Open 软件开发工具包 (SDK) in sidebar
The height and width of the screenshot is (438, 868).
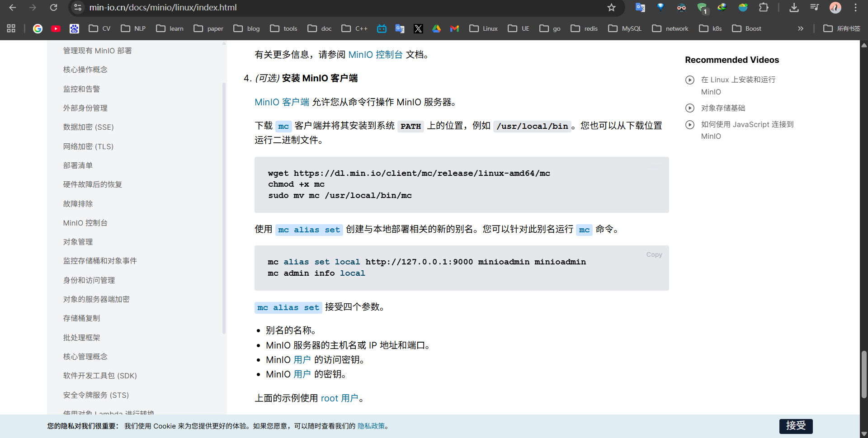tap(100, 376)
